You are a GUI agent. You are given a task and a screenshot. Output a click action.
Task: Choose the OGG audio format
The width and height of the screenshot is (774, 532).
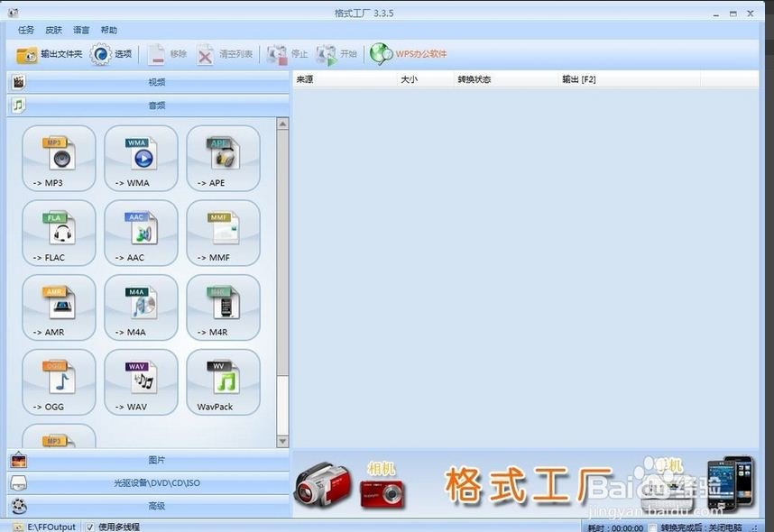[x=57, y=382]
